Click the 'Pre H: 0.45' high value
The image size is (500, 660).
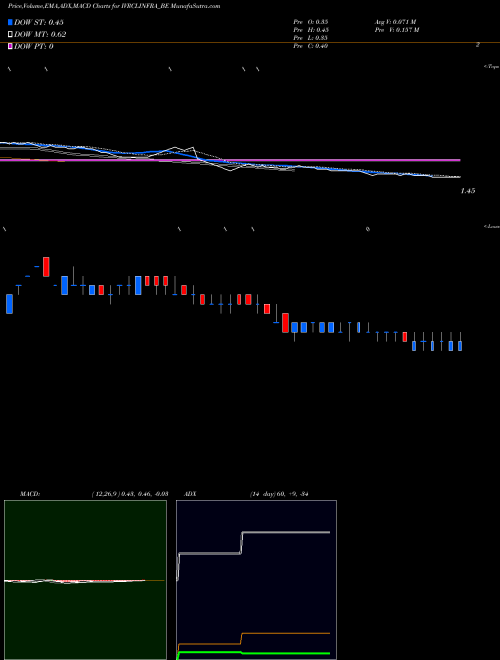click(311, 30)
